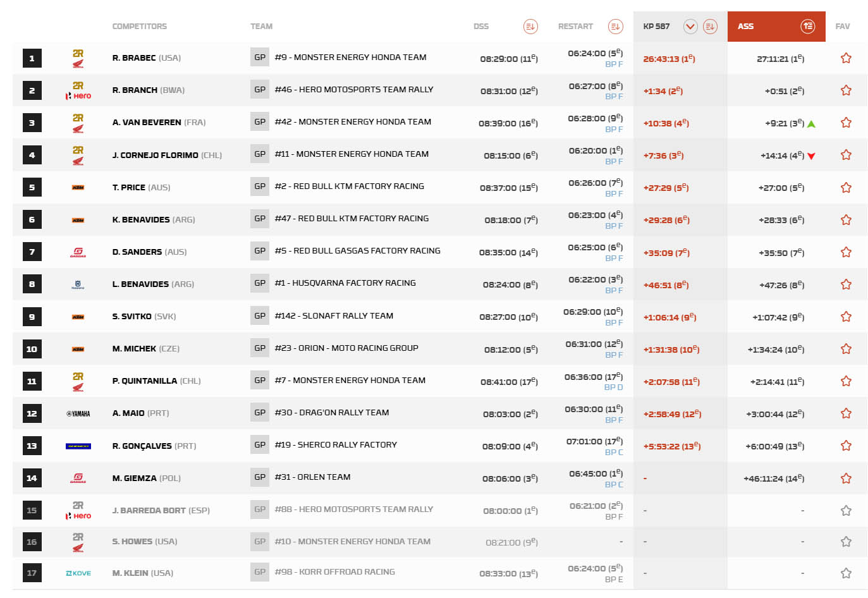Select the ASS column header
This screenshot has height=598, width=868.
point(746,27)
